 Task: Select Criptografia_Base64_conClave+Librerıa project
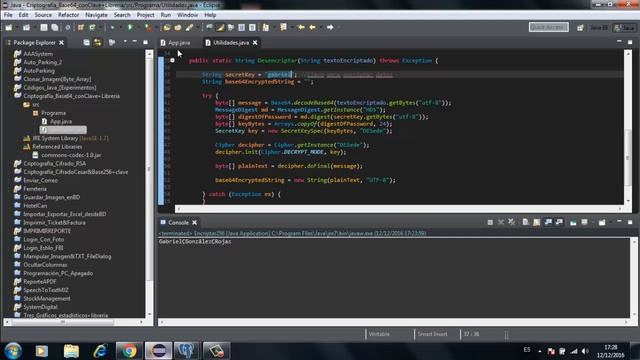coord(71,96)
